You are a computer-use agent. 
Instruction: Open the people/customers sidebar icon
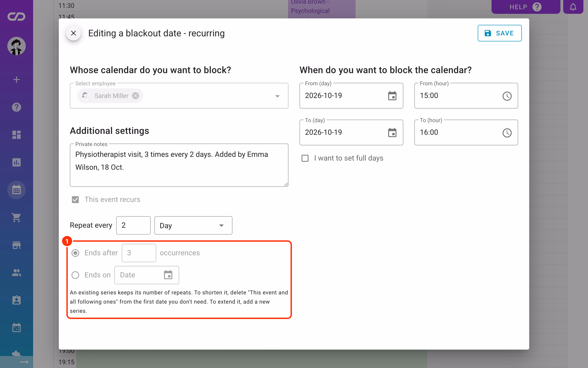tap(17, 273)
